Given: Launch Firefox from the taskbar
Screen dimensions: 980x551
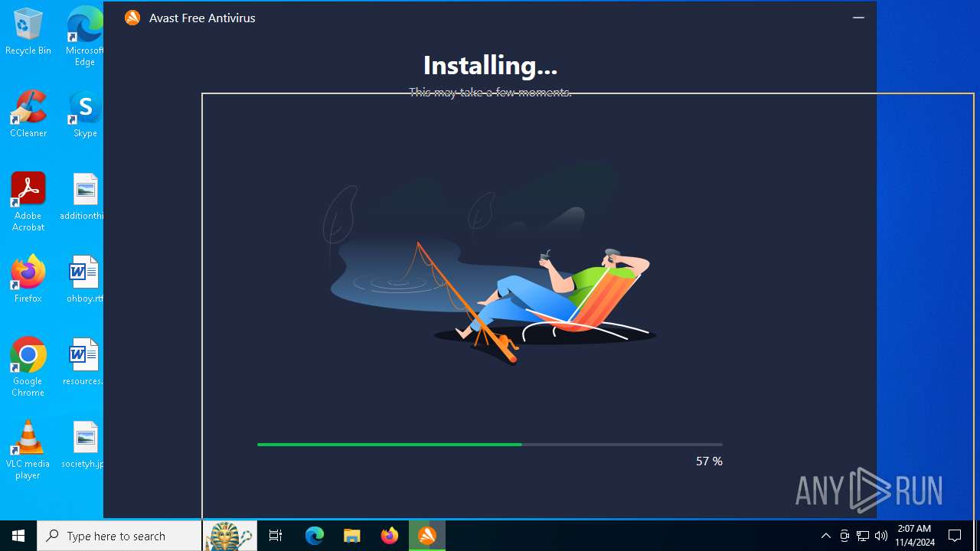Looking at the screenshot, I should (389, 536).
